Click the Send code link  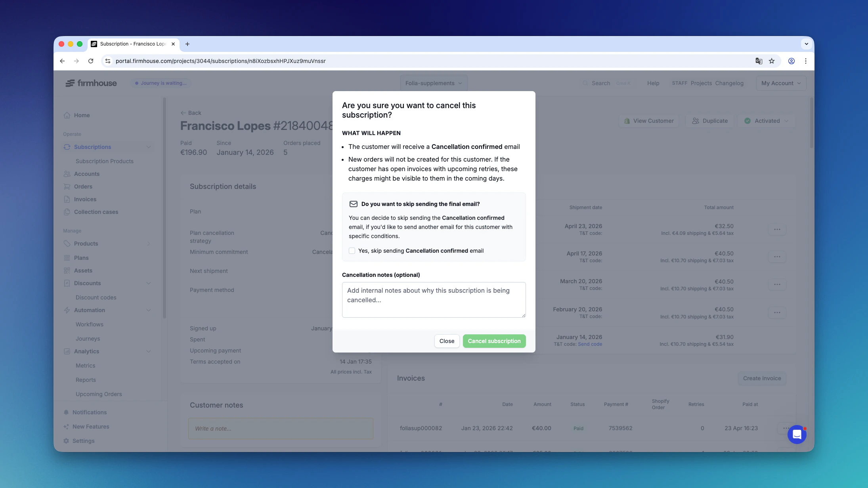pos(590,344)
